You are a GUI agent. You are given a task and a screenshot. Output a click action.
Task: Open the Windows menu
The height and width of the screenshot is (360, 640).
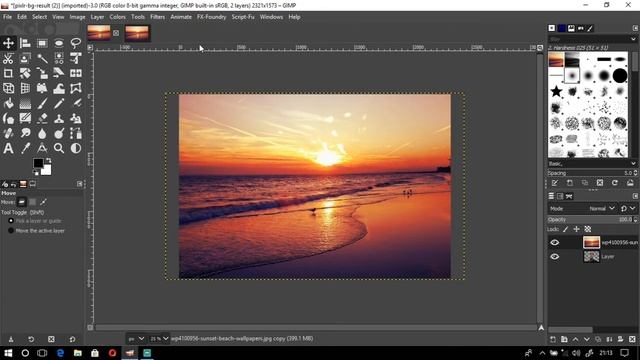271,17
